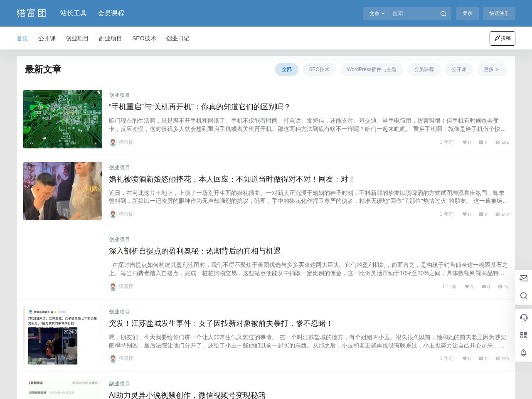Click the 猎富团 author avatar on 手机重启 article
The width and height of the screenshot is (532, 399).
point(113,143)
